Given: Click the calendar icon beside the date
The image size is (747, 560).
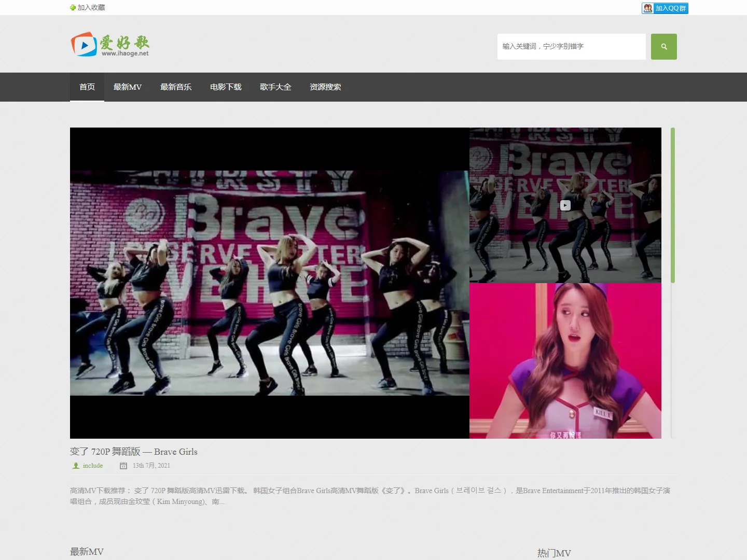Looking at the screenshot, I should 123,466.
